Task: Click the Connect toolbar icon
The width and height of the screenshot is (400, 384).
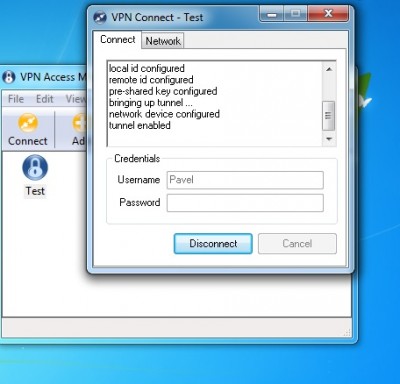Action: tap(28, 123)
